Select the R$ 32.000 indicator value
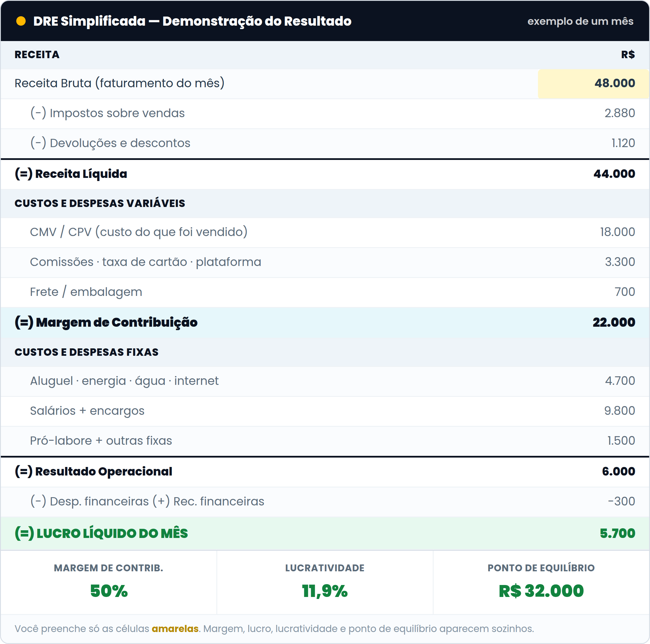650x644 pixels. 541,591
